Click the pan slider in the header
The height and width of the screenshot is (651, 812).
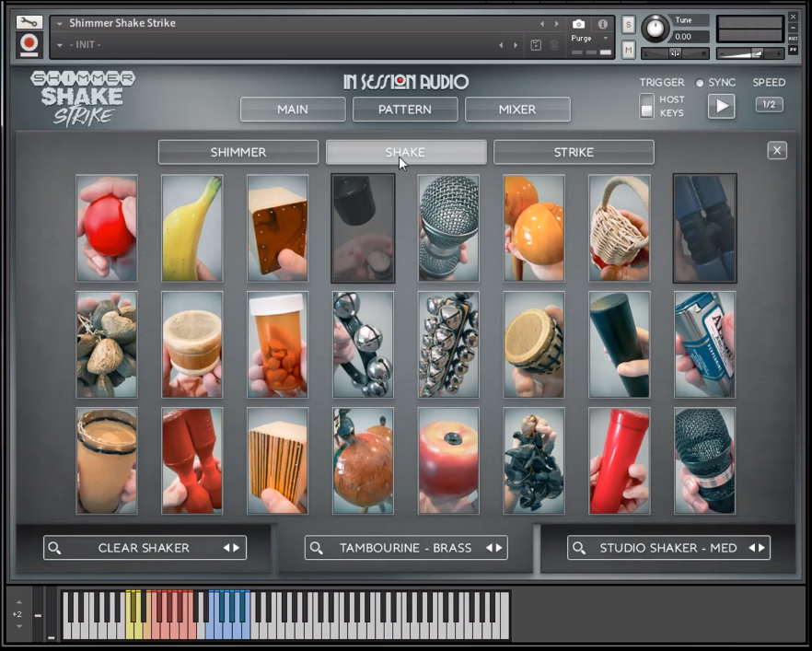click(675, 53)
